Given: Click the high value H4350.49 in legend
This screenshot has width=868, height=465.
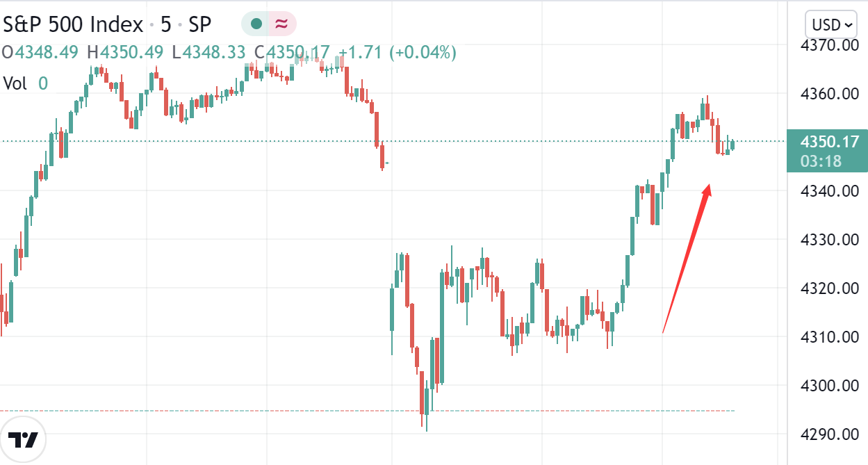Looking at the screenshot, I should pyautogui.click(x=125, y=52).
